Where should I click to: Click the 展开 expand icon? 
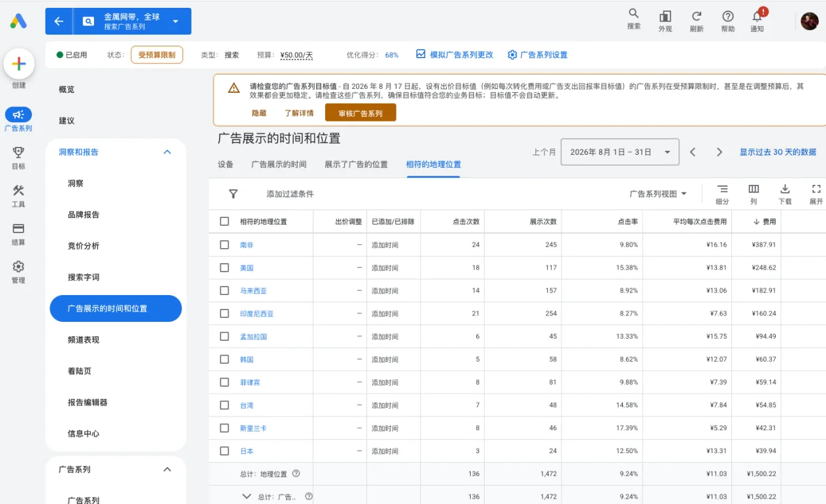816,189
